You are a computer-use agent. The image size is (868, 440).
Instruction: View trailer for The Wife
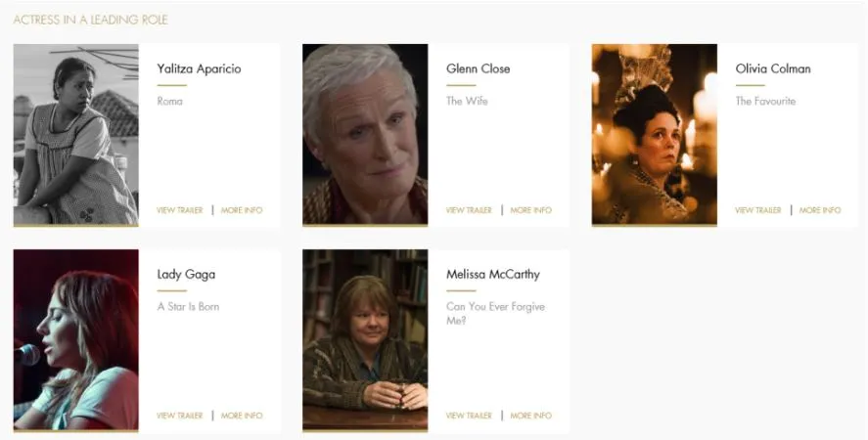click(469, 210)
